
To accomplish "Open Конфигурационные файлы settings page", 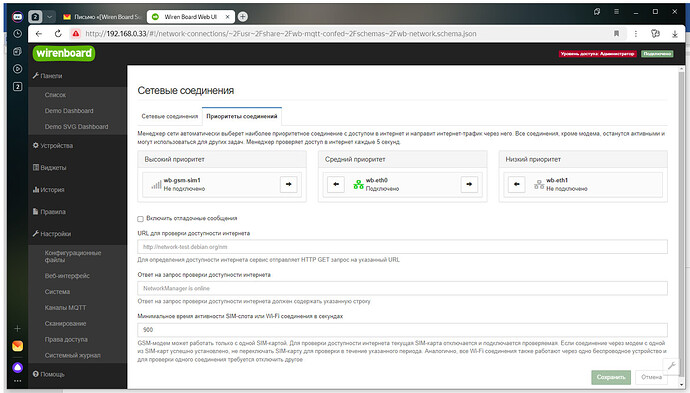I will pyautogui.click(x=73, y=256).
